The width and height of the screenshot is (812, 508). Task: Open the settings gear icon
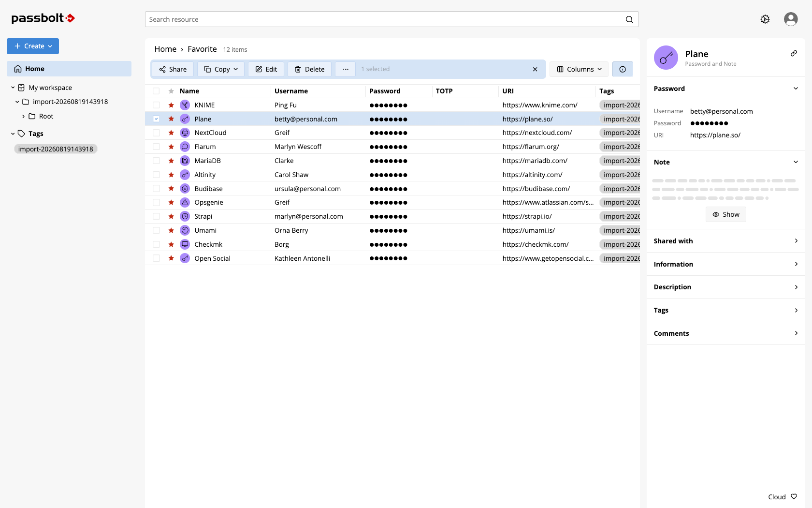click(x=765, y=19)
